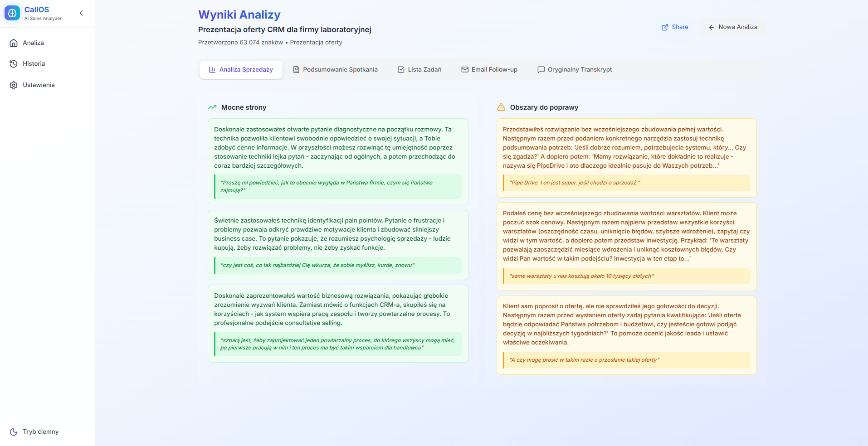
Task: Click the Wyniki Analizy page heading
Action: pos(239,15)
